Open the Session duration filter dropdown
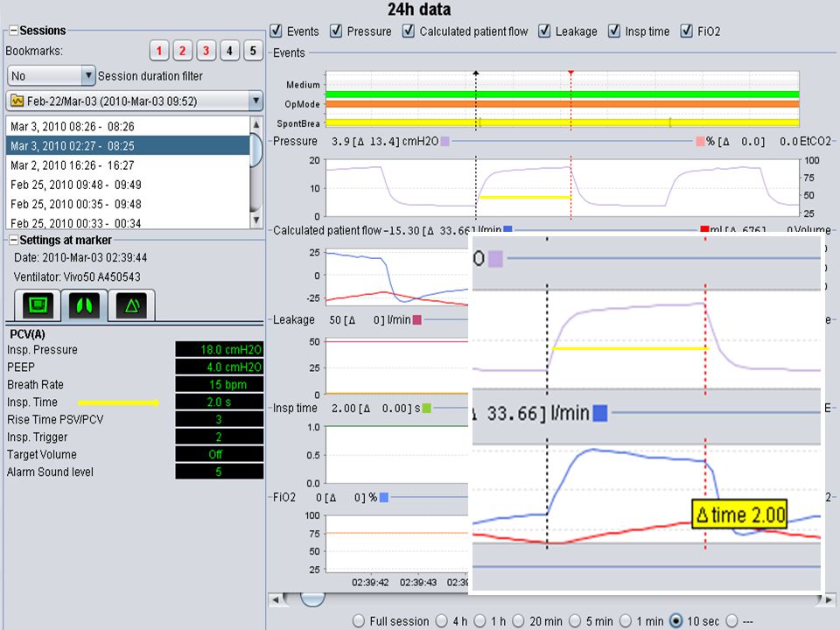Image resolution: width=840 pixels, height=630 pixels. pyautogui.click(x=52, y=75)
